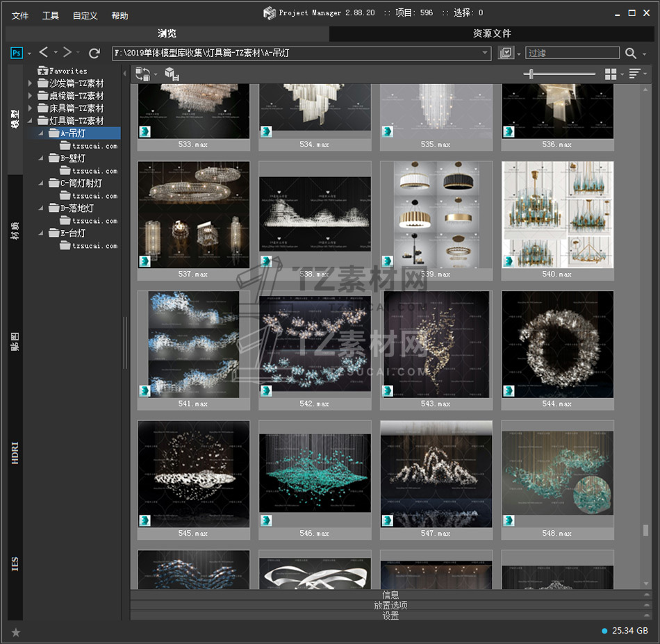The width and height of the screenshot is (660, 644).
Task: Switch to the 资源文件 tab
Action: click(x=492, y=33)
